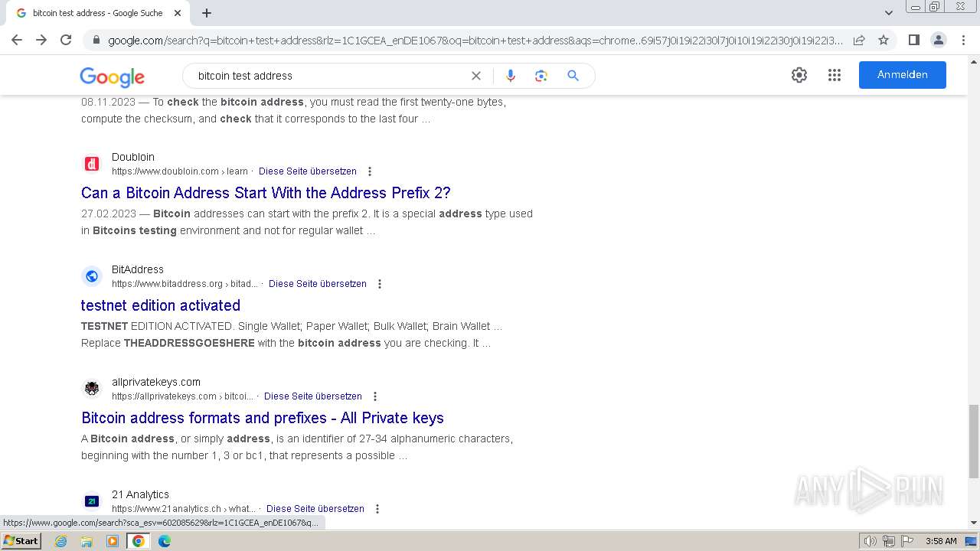The width and height of the screenshot is (980, 551).
Task: Open the Windows Start menu
Action: coord(21,541)
